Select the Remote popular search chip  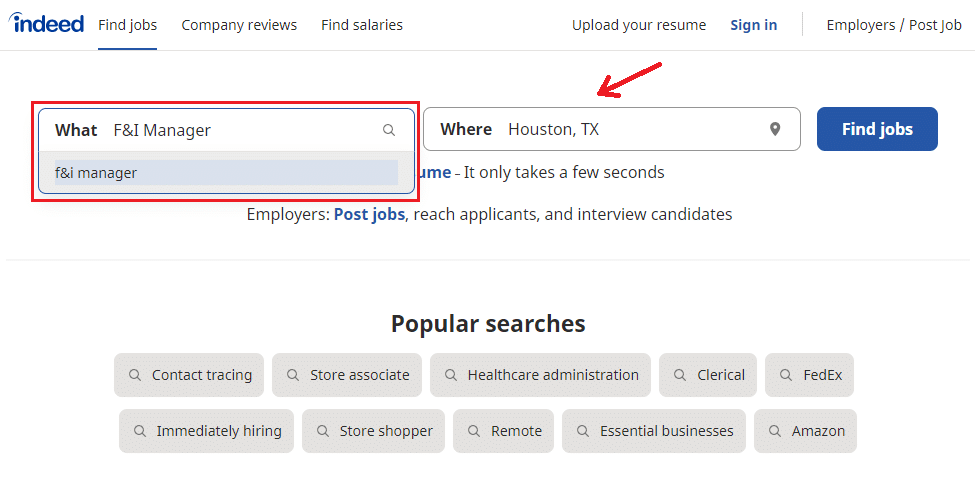point(503,431)
